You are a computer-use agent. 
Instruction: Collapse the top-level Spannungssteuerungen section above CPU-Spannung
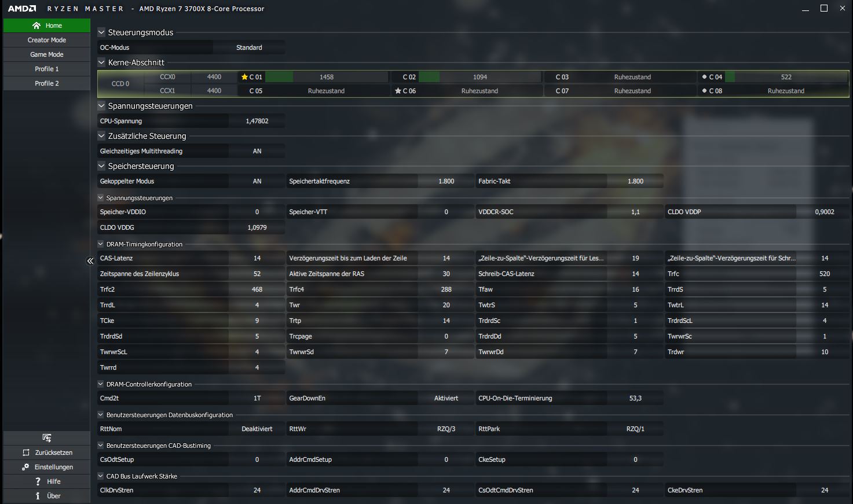101,106
